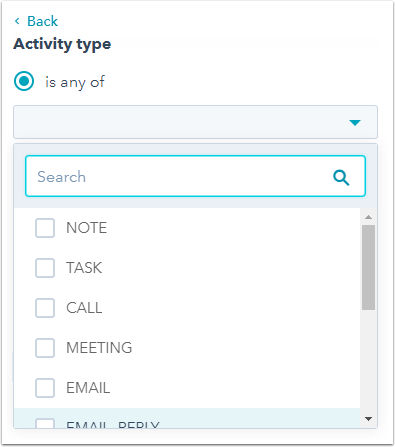Check the MEETING checkbox
The image size is (395, 447).
45,348
